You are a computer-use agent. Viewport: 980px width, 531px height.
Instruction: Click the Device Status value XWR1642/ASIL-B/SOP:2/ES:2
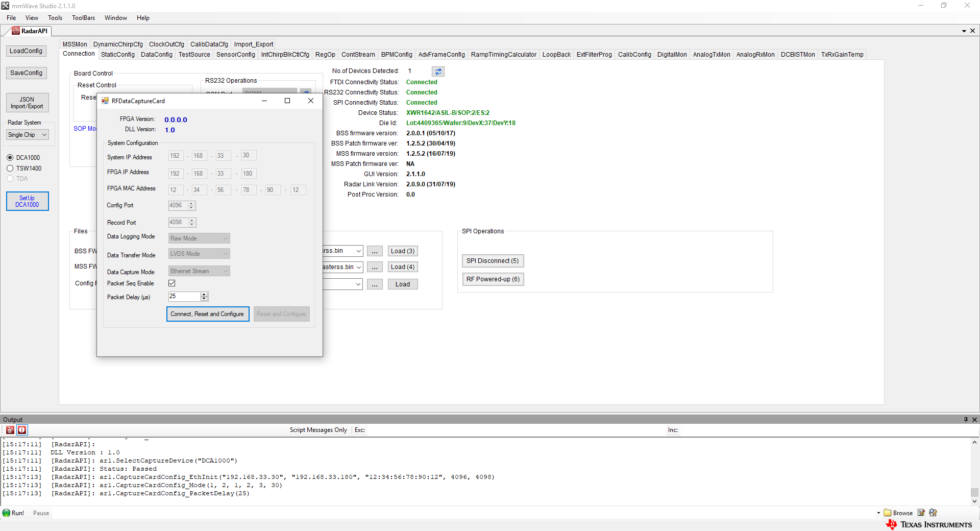click(448, 113)
